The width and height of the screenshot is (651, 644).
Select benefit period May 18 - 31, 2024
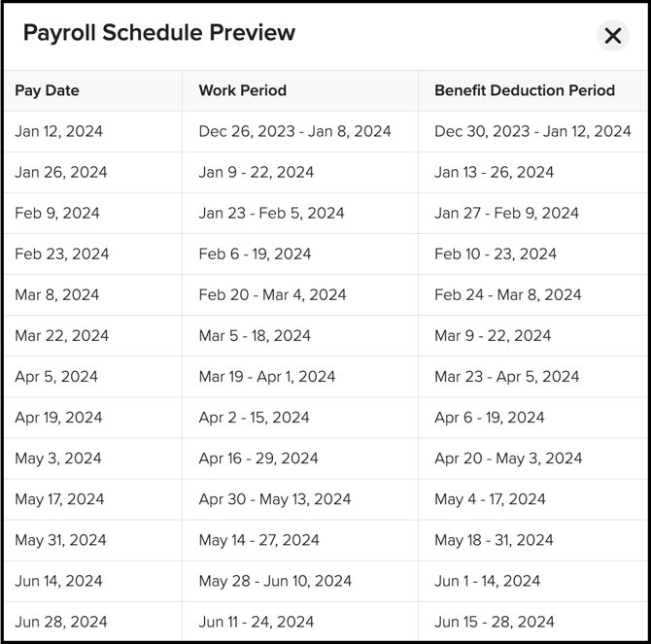(x=494, y=539)
